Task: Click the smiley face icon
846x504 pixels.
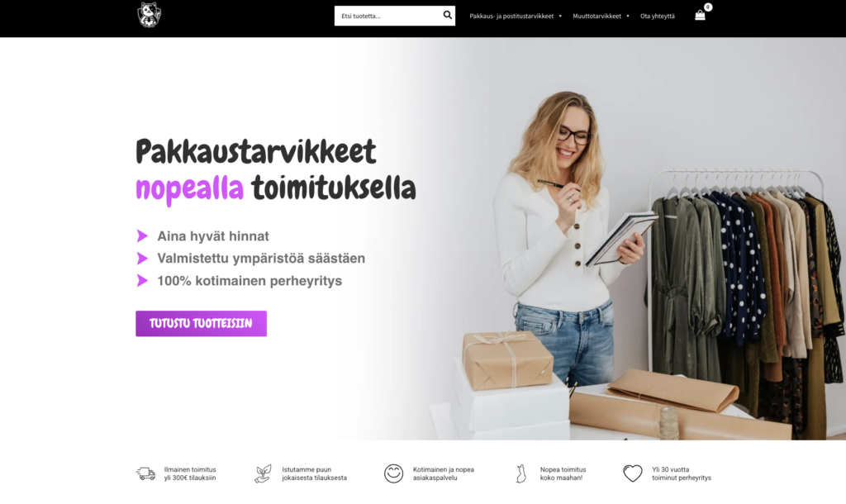Action: click(393, 473)
